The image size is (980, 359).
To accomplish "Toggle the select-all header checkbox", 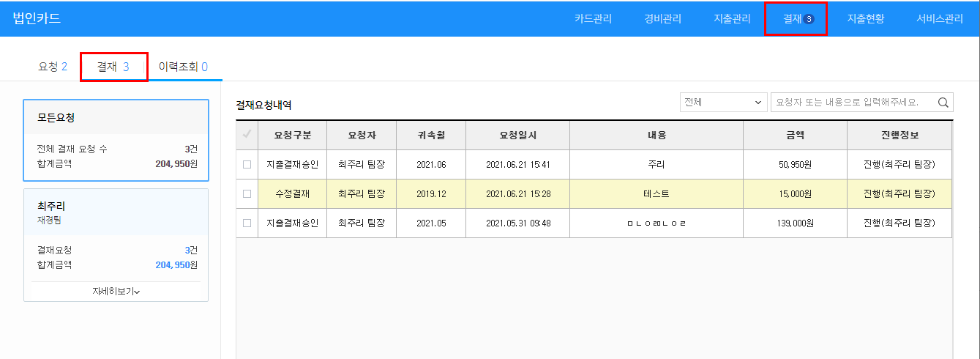I will [247, 135].
